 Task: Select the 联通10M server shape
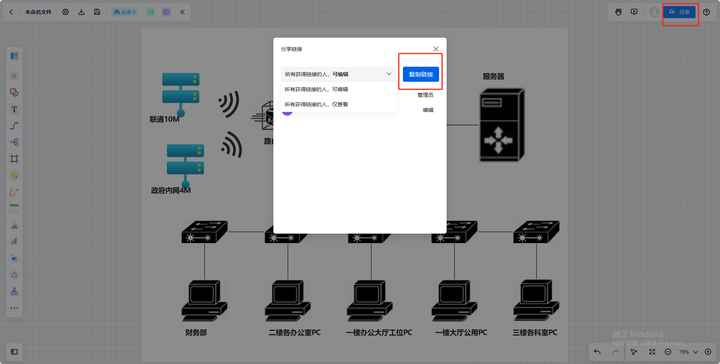click(x=180, y=94)
